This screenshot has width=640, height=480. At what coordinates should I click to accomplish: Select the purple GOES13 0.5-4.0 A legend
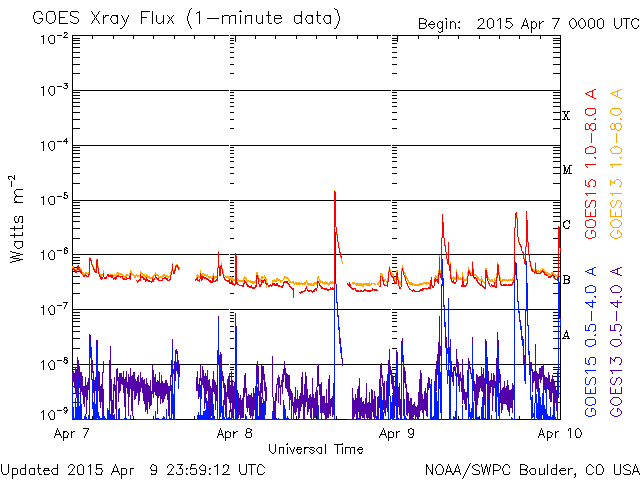(x=617, y=342)
